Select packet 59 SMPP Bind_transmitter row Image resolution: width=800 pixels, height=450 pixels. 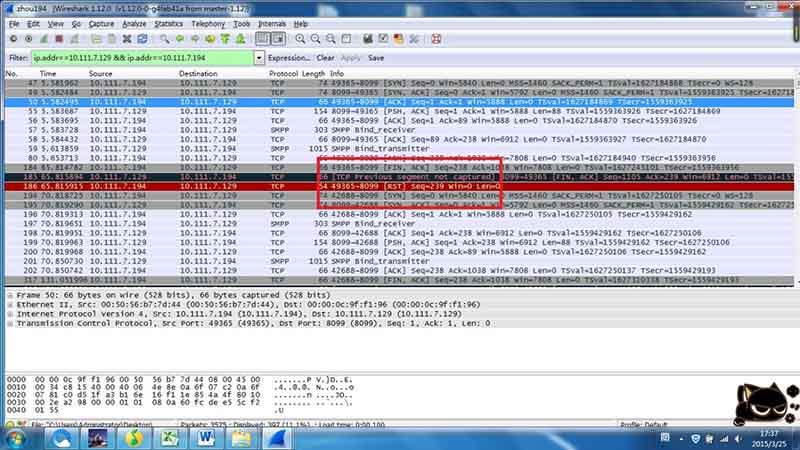[x=399, y=149]
